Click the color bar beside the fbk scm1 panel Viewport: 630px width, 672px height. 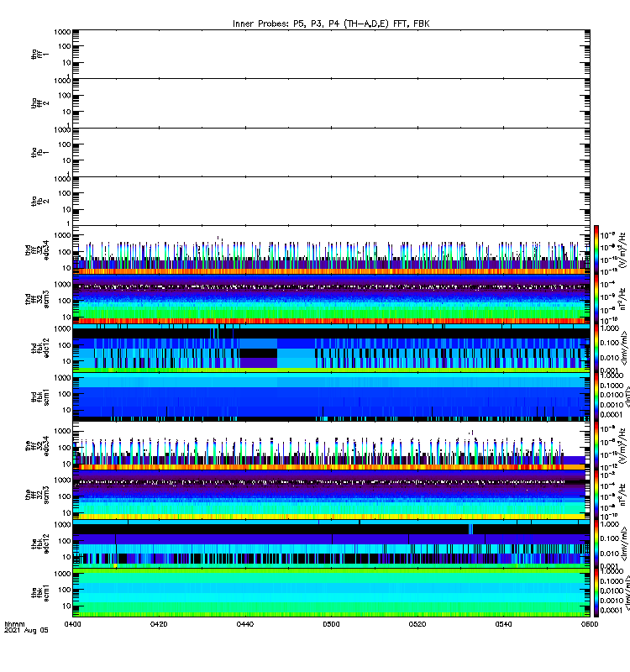(x=596, y=593)
